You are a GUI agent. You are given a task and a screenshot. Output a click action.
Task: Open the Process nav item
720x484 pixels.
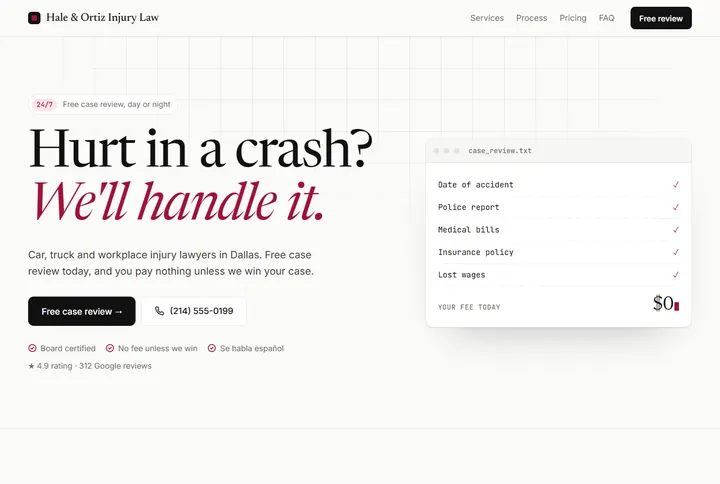click(x=531, y=18)
